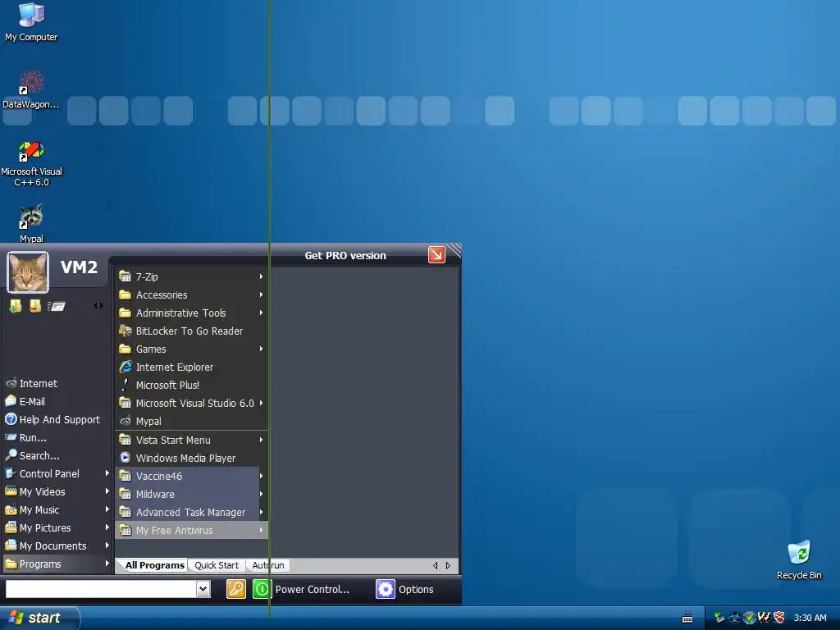Open the Recycle Bin on desktop
The image size is (840, 630).
[x=799, y=559]
